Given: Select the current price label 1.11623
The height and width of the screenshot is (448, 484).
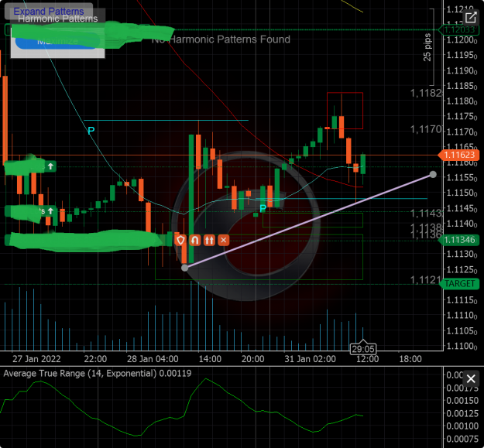Looking at the screenshot, I should point(458,155).
